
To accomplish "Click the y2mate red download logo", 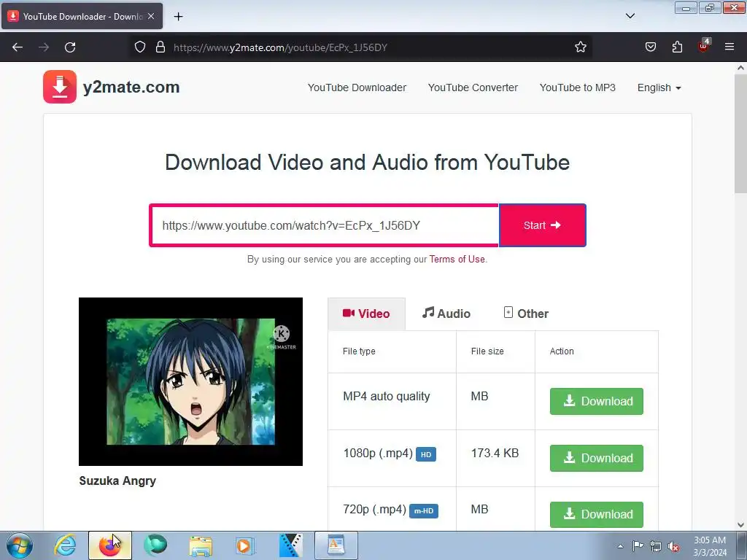I will [60, 87].
